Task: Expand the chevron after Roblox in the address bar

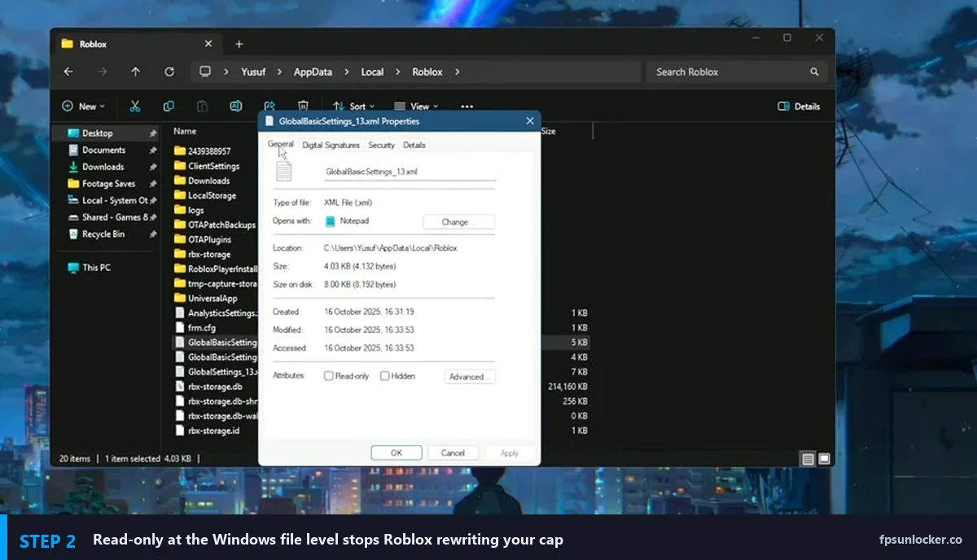Action: 457,72
